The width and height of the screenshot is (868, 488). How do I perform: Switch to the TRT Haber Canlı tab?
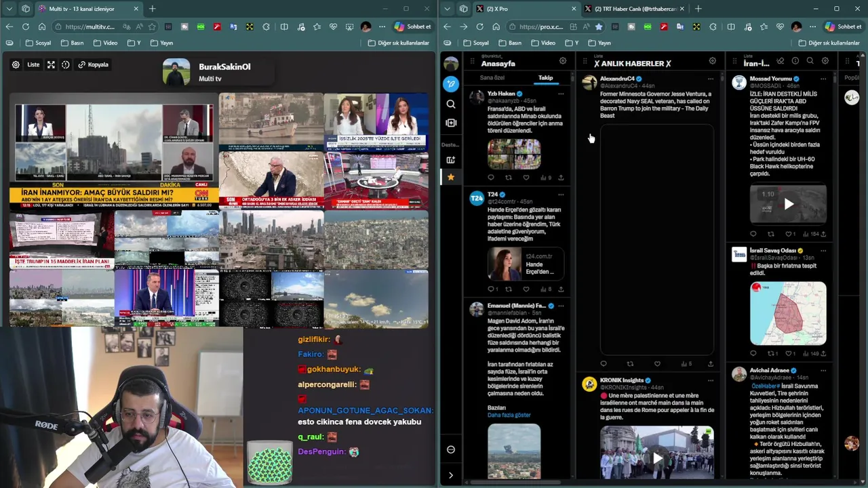coord(635,9)
